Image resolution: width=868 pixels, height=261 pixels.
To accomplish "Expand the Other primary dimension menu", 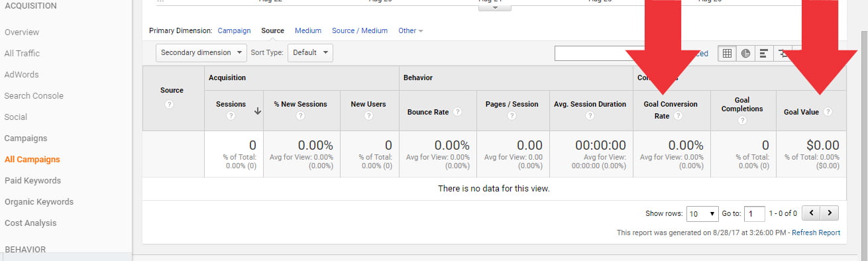I will click(410, 30).
